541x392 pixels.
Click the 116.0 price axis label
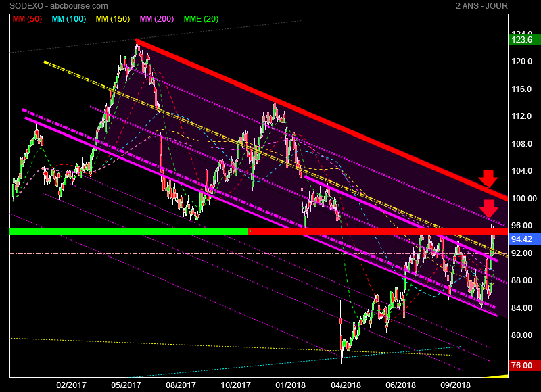[x=521, y=89]
